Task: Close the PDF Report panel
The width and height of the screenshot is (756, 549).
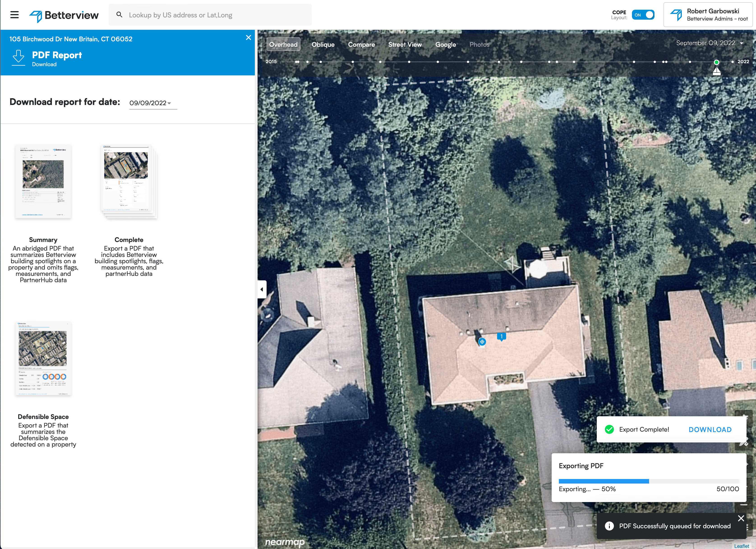Action: pyautogui.click(x=248, y=38)
